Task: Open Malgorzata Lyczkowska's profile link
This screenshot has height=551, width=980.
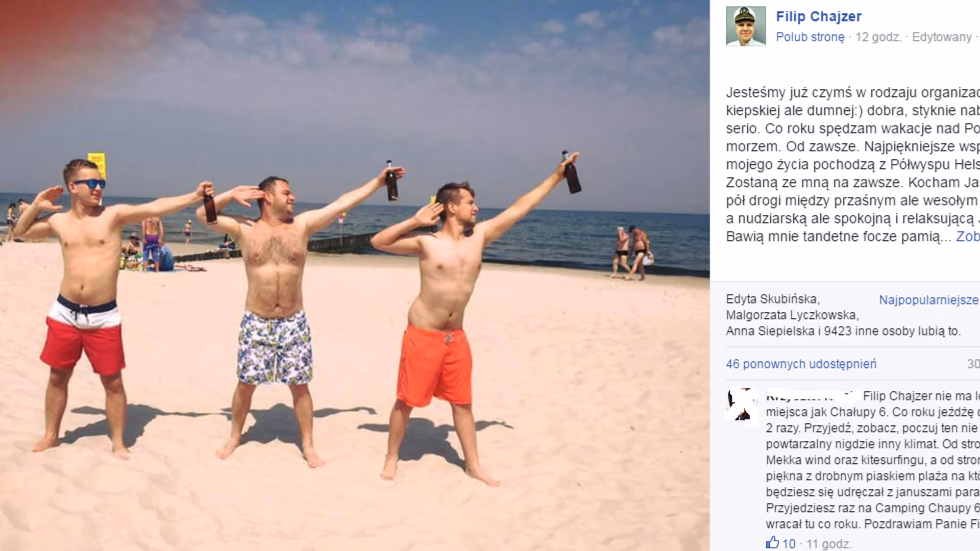Action: click(x=791, y=315)
